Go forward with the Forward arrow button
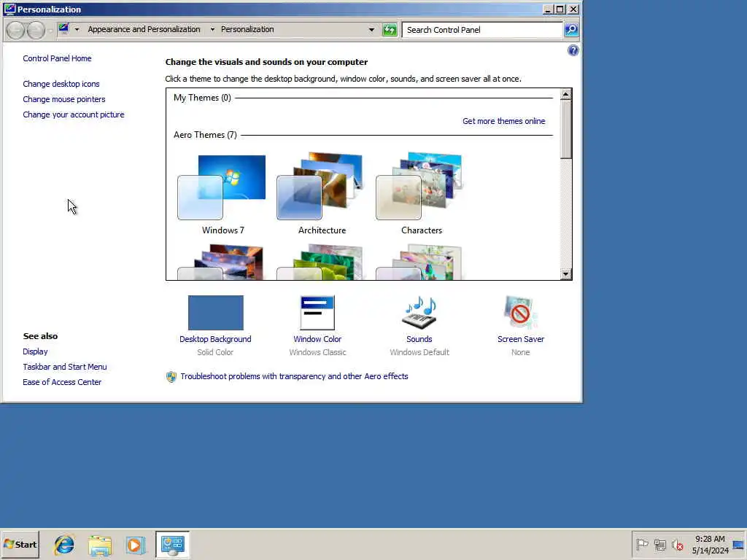This screenshot has height=560, width=747. [x=36, y=30]
